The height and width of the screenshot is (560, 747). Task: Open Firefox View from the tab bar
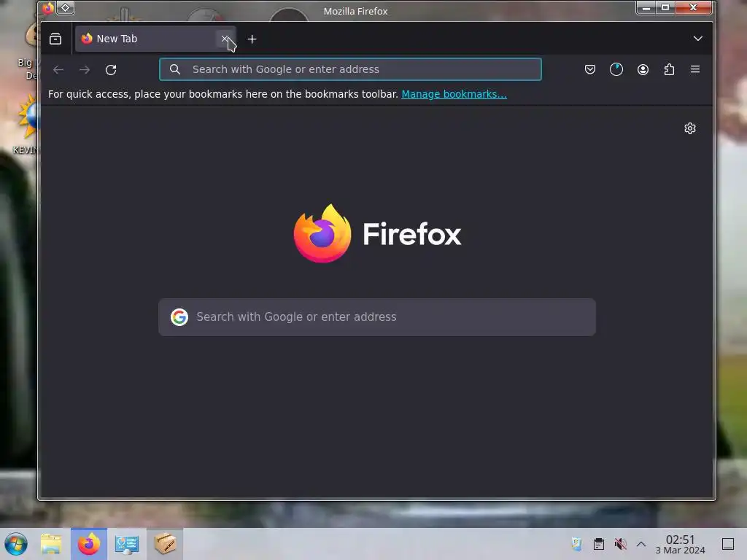[55, 39]
